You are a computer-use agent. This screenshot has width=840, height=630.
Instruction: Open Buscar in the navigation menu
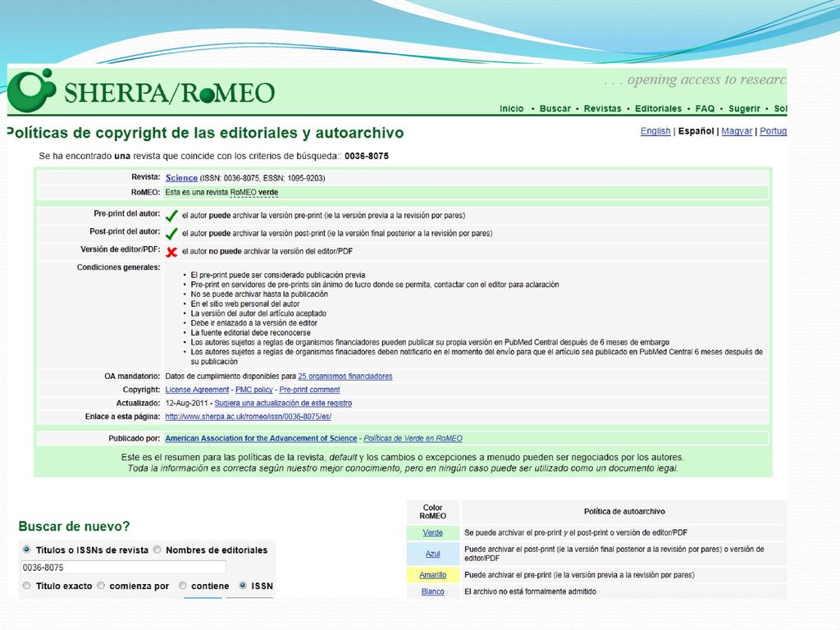point(555,109)
